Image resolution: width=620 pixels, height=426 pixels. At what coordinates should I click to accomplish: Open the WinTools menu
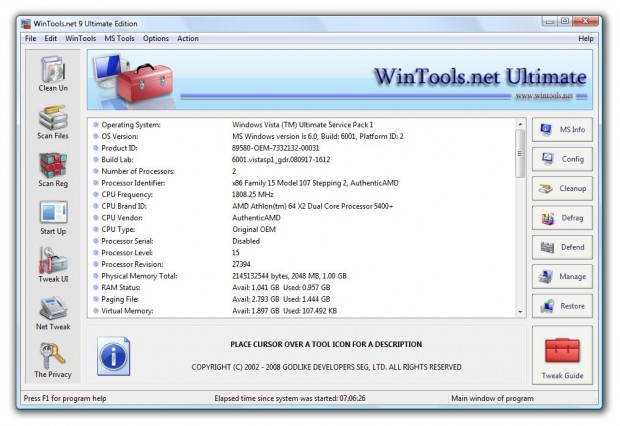(81, 38)
